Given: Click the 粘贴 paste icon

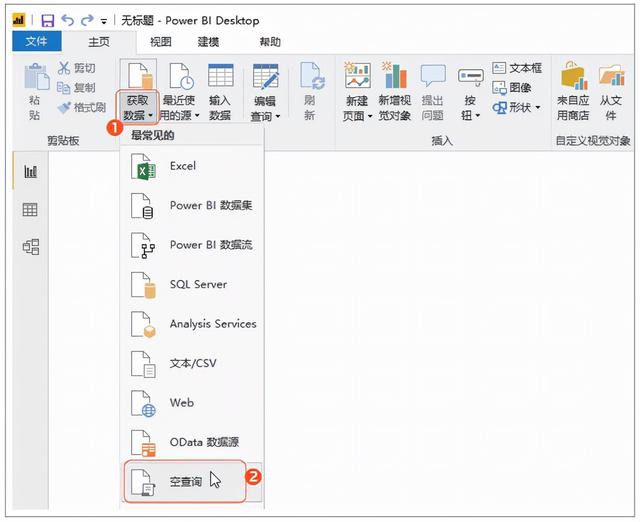Looking at the screenshot, I should pos(37,77).
